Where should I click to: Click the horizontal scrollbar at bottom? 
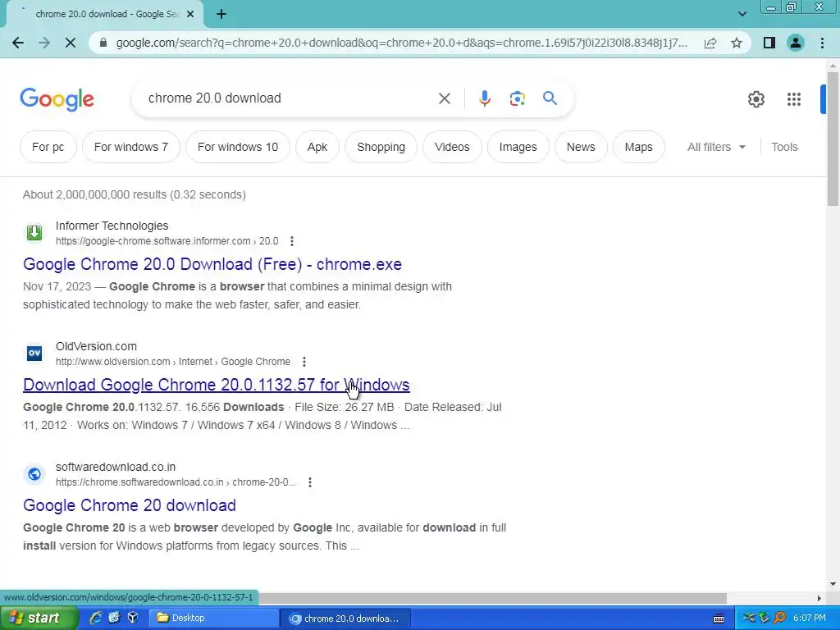(493, 598)
